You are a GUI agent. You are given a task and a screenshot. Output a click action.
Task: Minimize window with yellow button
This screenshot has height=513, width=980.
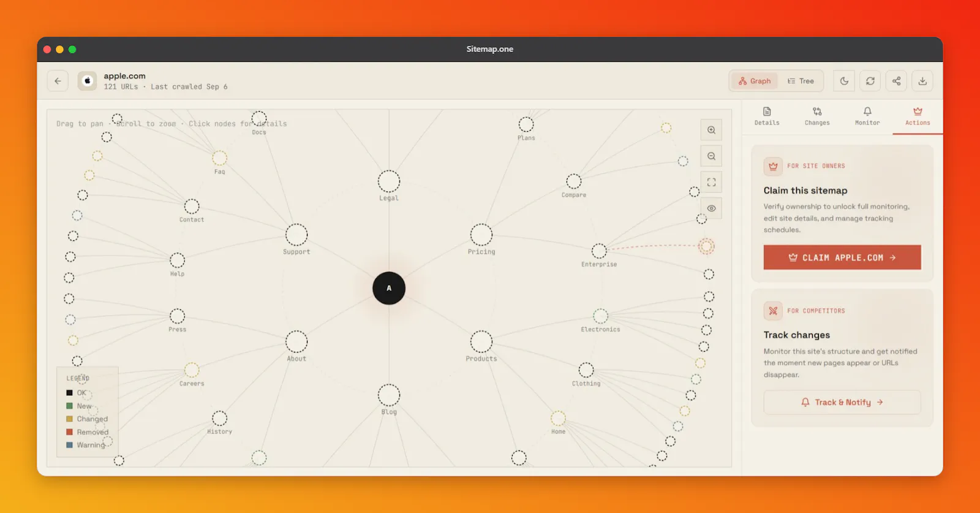[59, 50]
